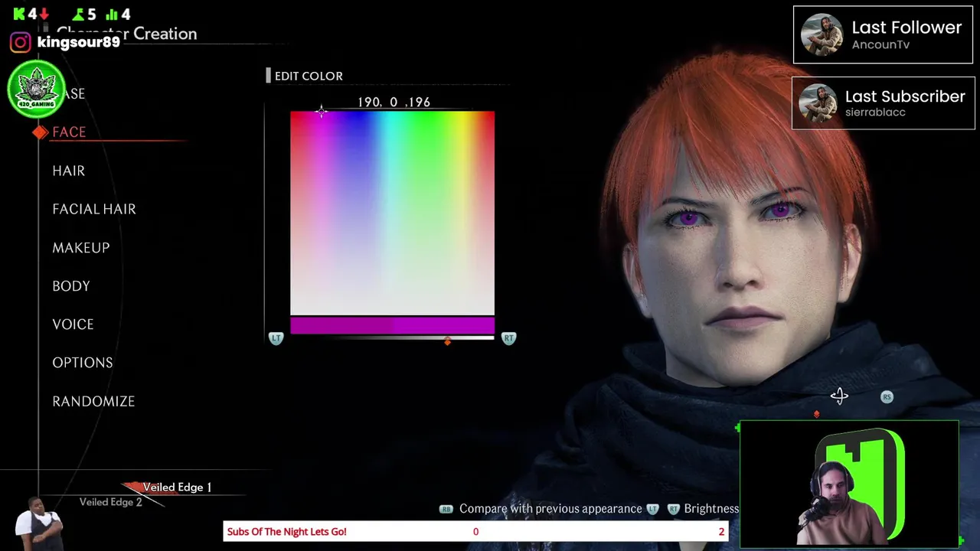Click the red diamond FACE selection marker

click(41, 132)
